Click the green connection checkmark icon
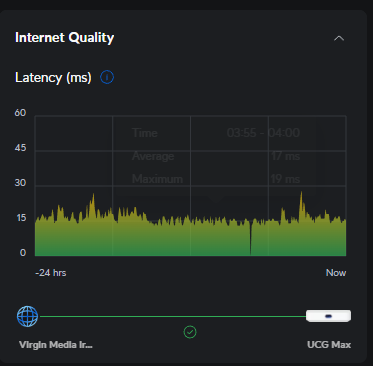Viewport: 373px width, 366px height. (190, 332)
